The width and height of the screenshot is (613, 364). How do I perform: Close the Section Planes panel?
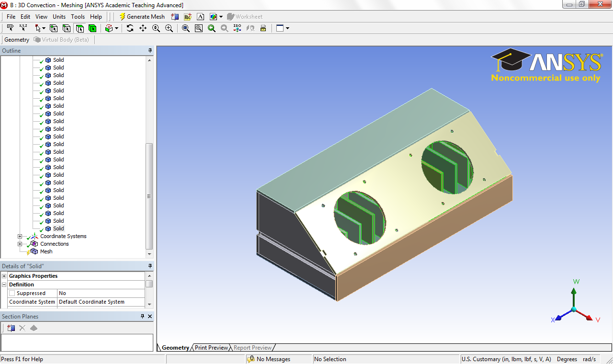point(150,317)
